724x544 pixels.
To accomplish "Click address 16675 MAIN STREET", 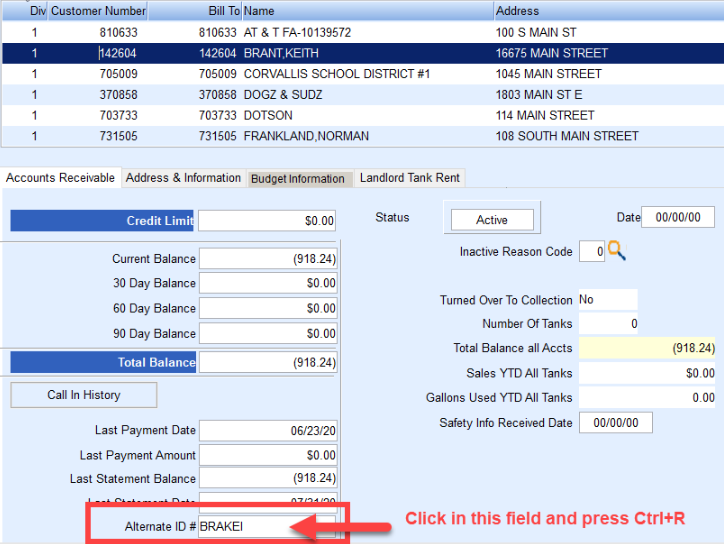I will (552, 53).
